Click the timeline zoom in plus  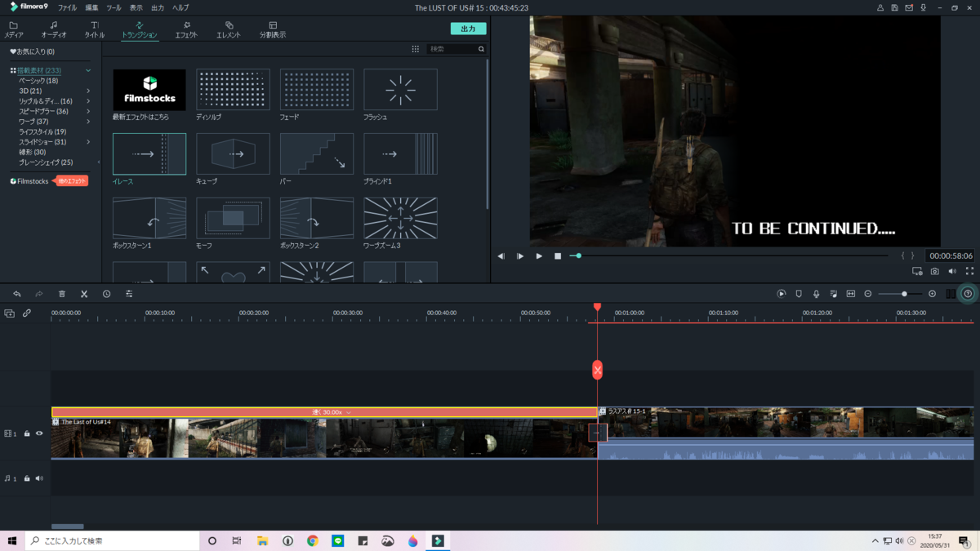pyautogui.click(x=932, y=294)
